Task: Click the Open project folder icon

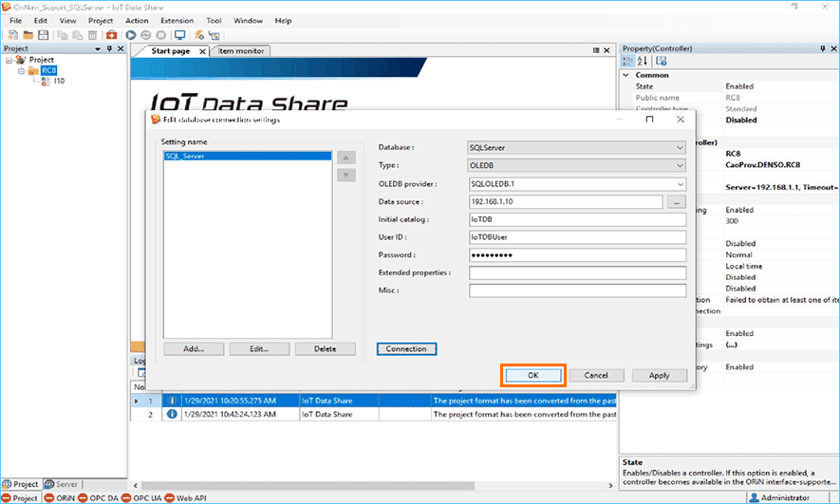Action: [28, 35]
